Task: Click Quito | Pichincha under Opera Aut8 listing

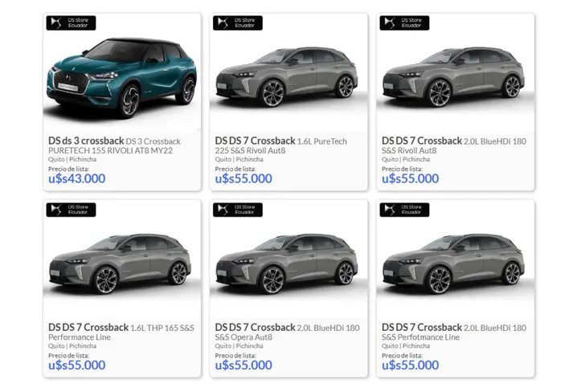Action: [239, 346]
